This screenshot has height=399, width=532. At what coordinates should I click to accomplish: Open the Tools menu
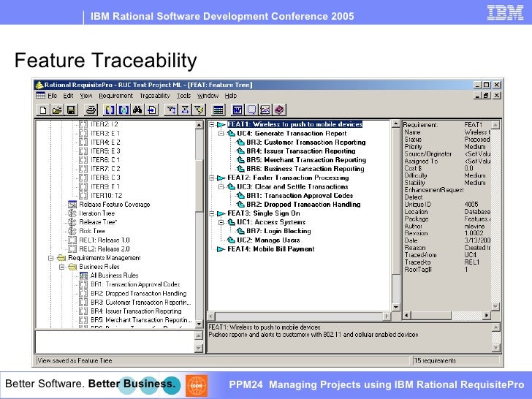183,96
